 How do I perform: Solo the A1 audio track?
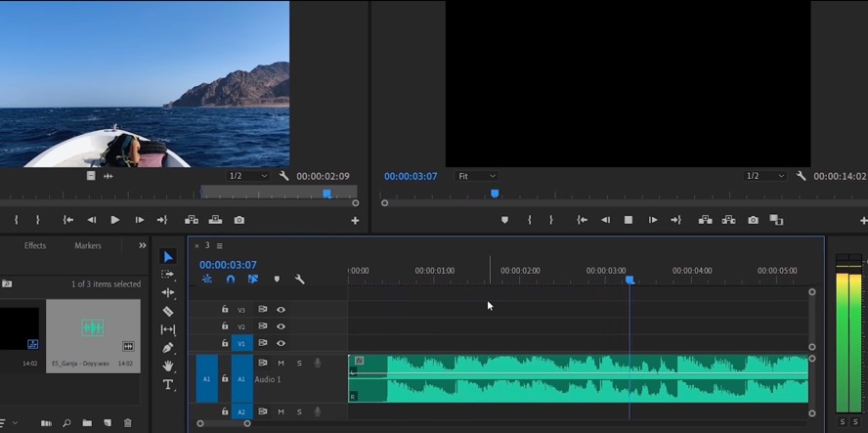click(299, 364)
